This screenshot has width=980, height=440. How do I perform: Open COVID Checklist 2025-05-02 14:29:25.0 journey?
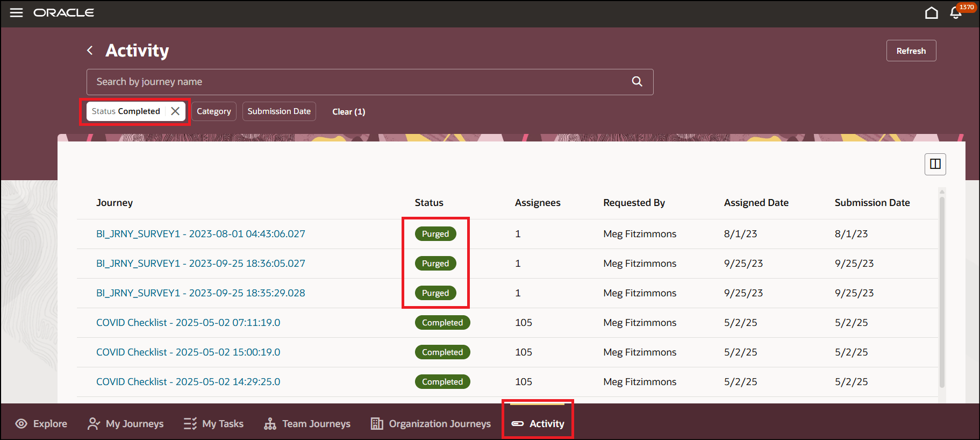[188, 382]
